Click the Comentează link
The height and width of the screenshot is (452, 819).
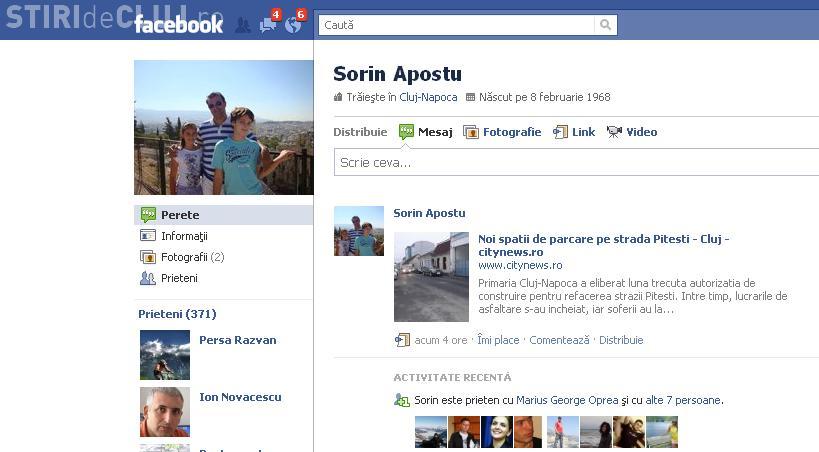[x=559, y=340]
